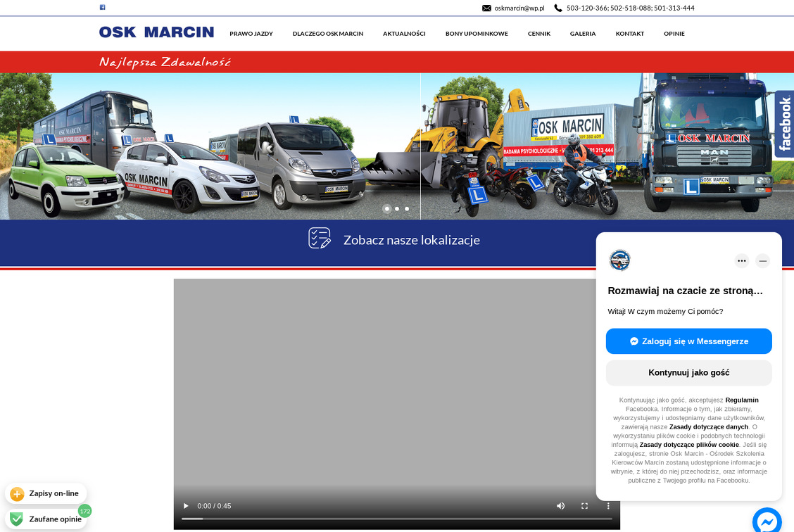
Task: Open OPINIE page
Action: 674,33
